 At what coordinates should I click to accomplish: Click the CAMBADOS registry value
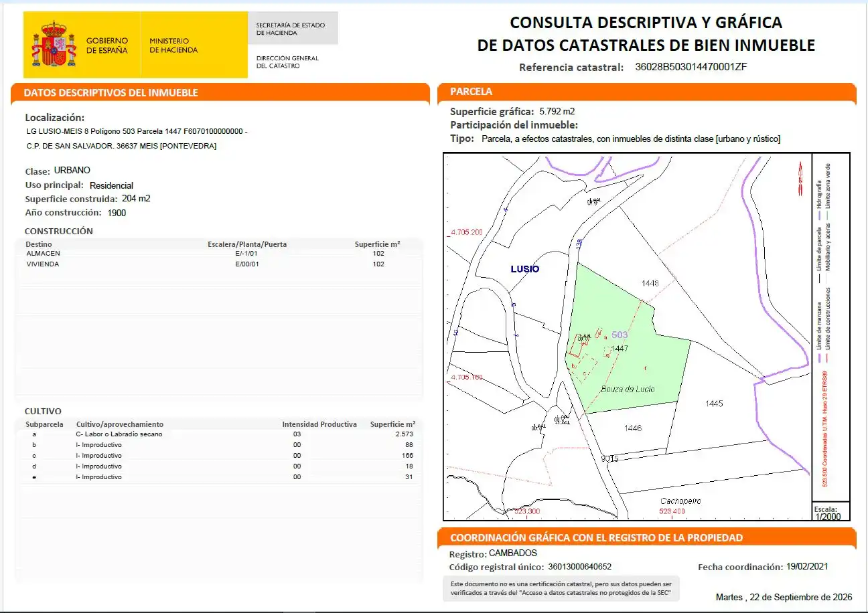pyautogui.click(x=513, y=553)
